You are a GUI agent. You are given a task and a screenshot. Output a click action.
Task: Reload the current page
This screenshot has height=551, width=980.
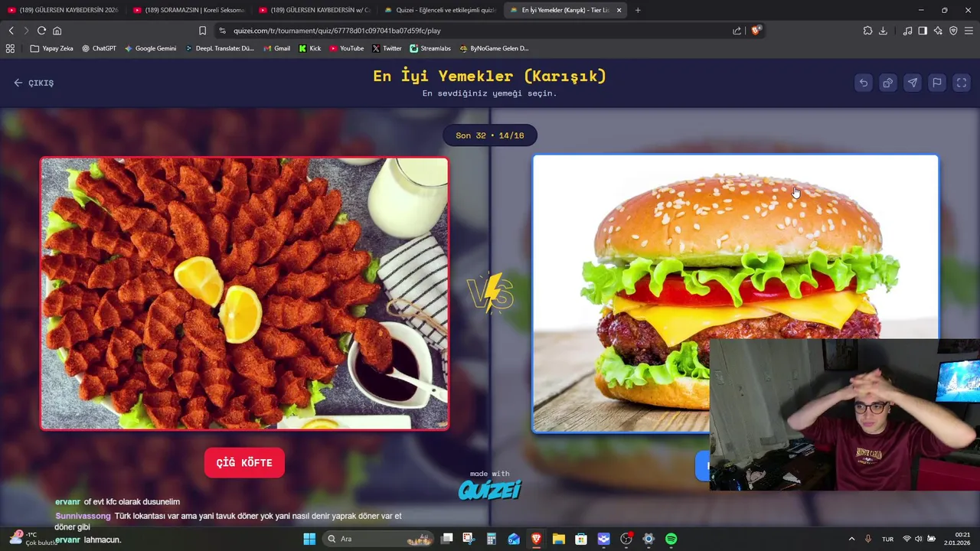coord(41,31)
